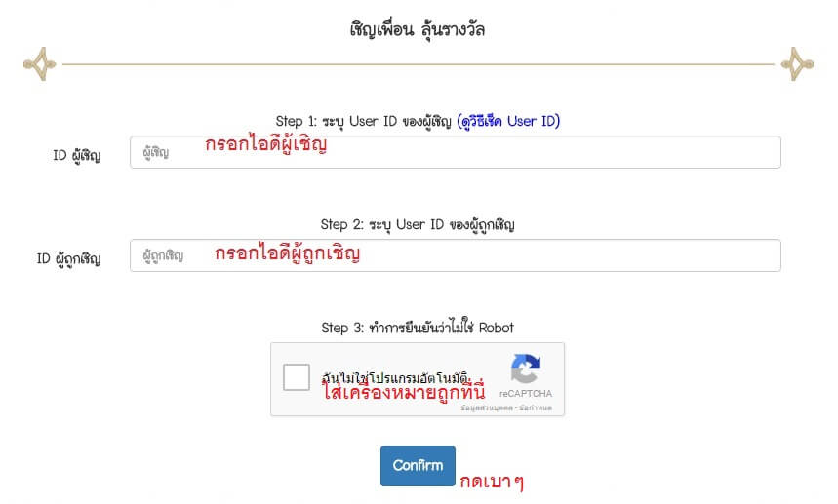Click the reCAPTCHA text under the logo
This screenshot has height=504, width=838.
[526, 394]
